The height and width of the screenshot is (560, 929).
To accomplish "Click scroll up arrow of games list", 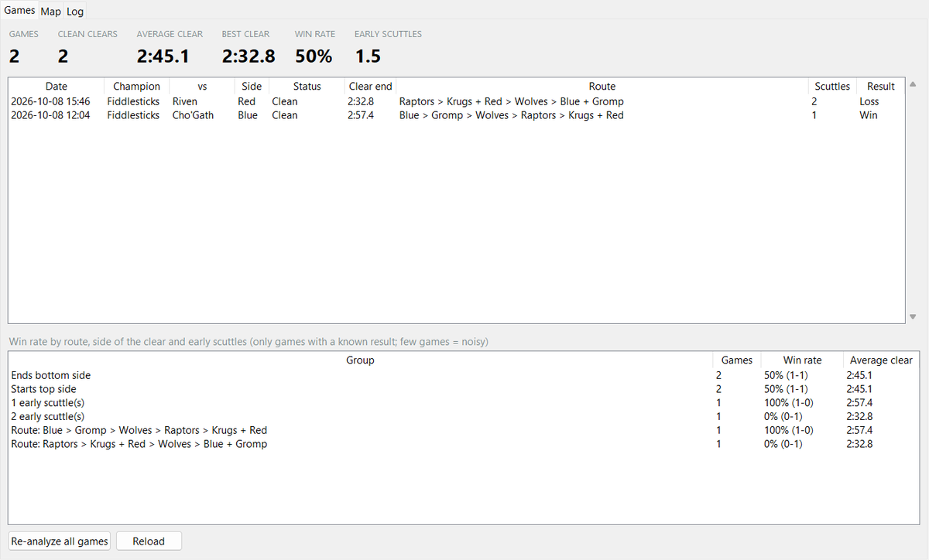I will (912, 84).
